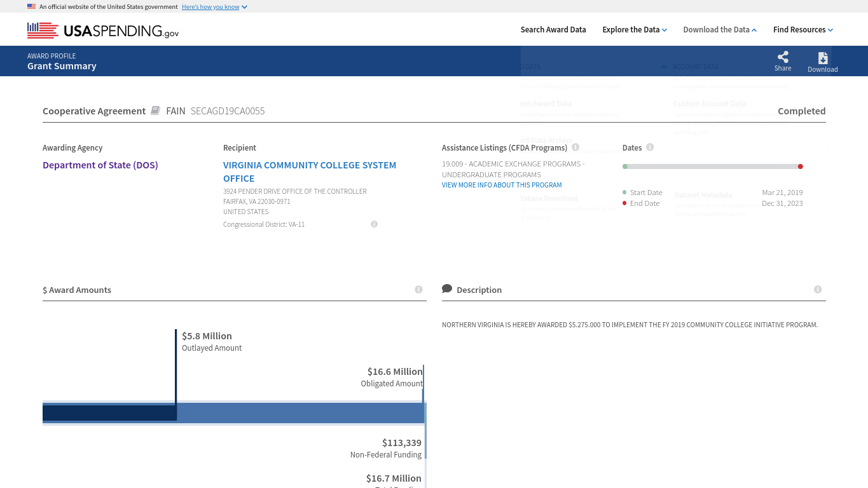The height and width of the screenshot is (488, 868).
Task: Click the glossary book icon near FAIN
Action: (x=155, y=111)
